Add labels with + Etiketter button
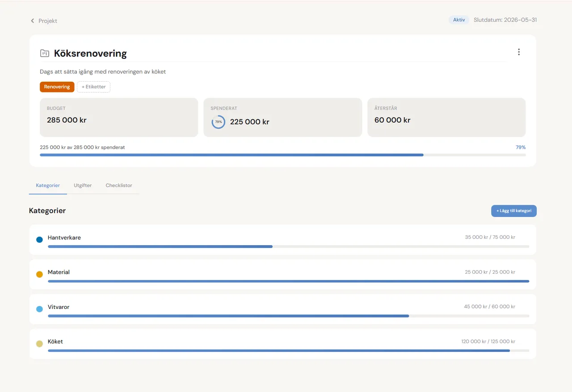Screen dimensions: 572x392 94,87
